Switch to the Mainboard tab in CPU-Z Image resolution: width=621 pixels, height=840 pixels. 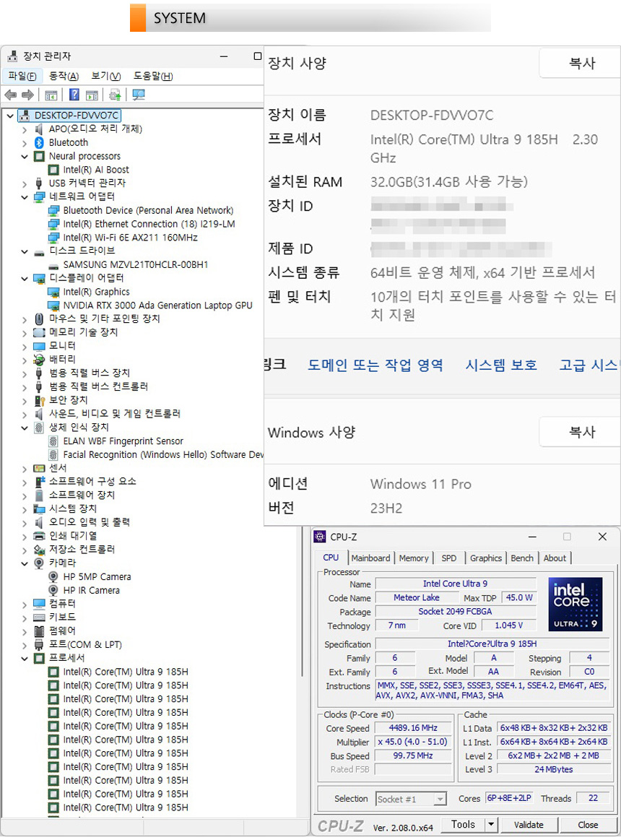[370, 558]
